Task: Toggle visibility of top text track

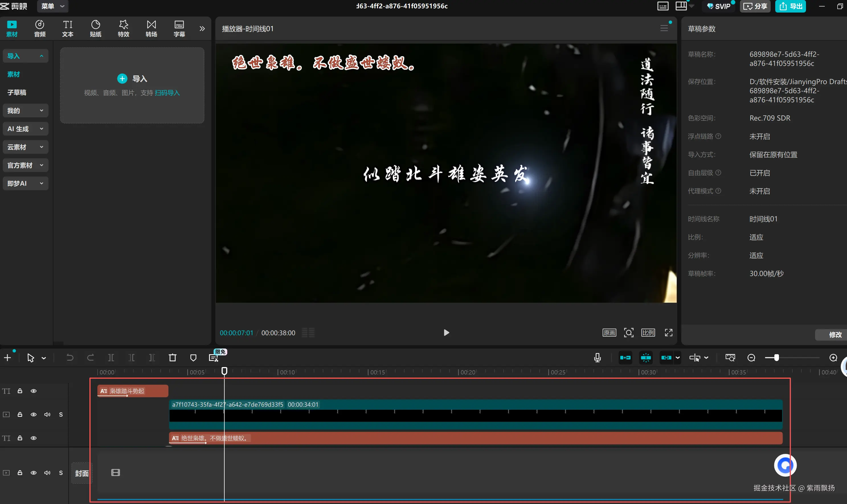Action: [x=33, y=391]
